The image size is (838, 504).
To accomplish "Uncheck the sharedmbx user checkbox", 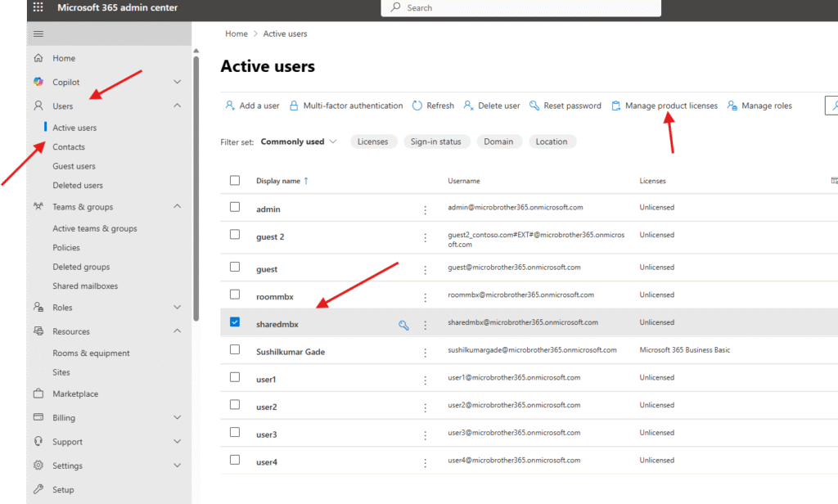I will pyautogui.click(x=235, y=322).
